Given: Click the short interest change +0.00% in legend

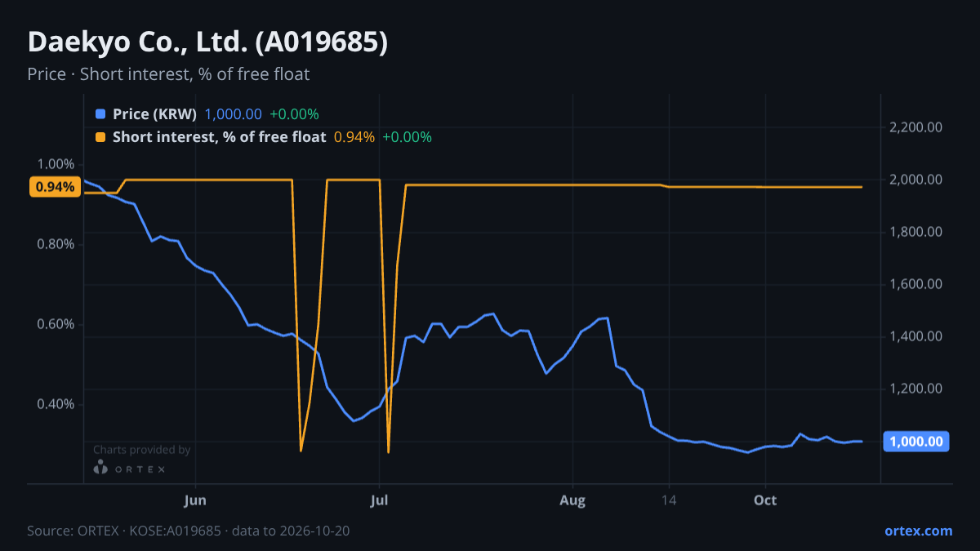Looking at the screenshot, I should click(407, 137).
